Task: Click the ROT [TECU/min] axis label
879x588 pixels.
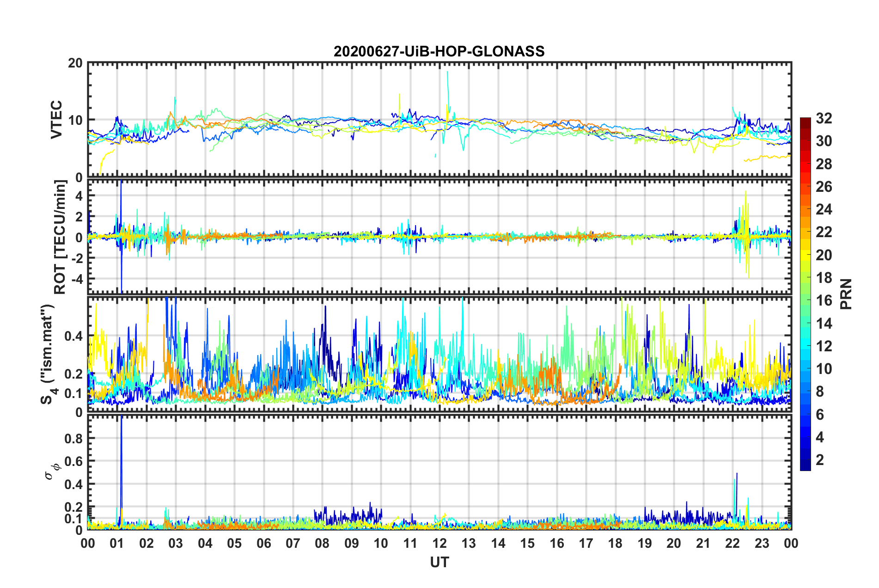Action: tap(60, 237)
